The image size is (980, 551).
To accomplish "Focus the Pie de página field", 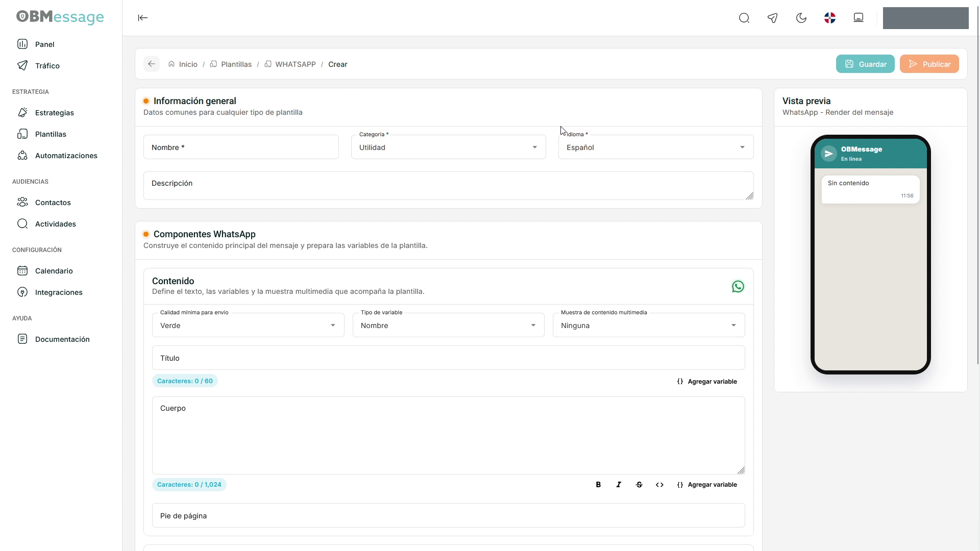I will pos(448,516).
